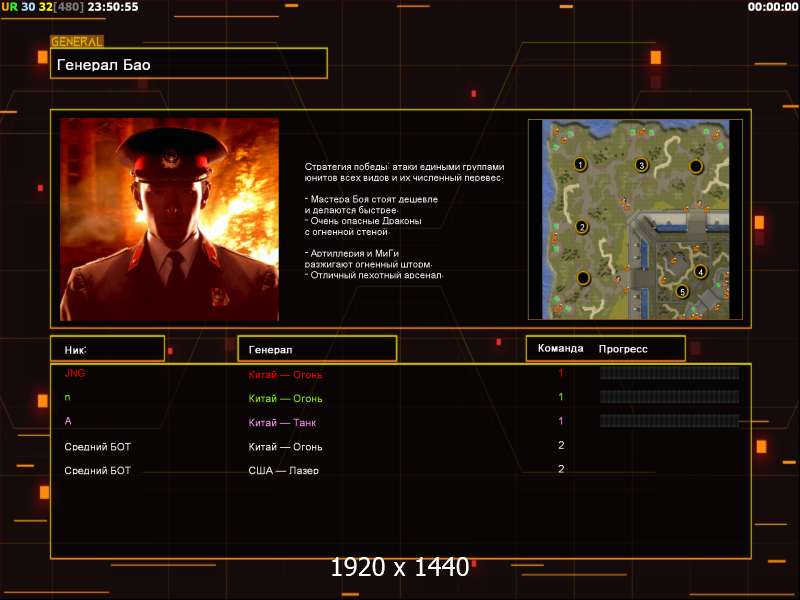Select start position marker 5 on the map
The image size is (800, 600).
682,292
